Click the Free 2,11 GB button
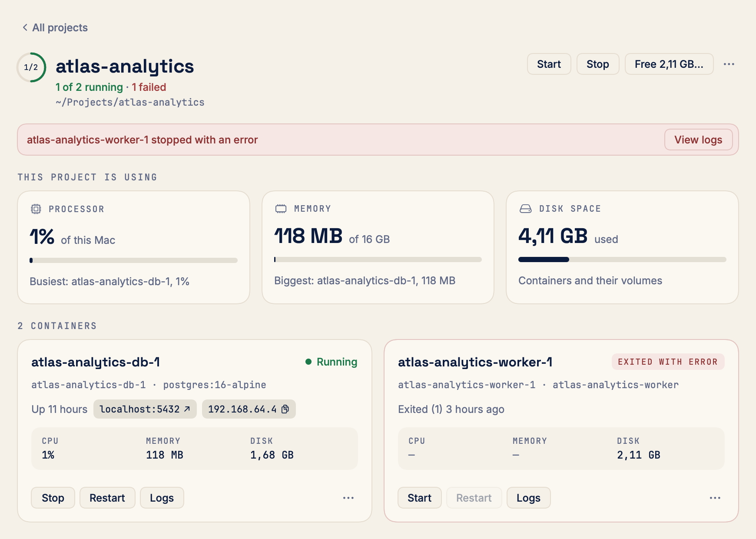This screenshot has width=756, height=539. pos(669,64)
